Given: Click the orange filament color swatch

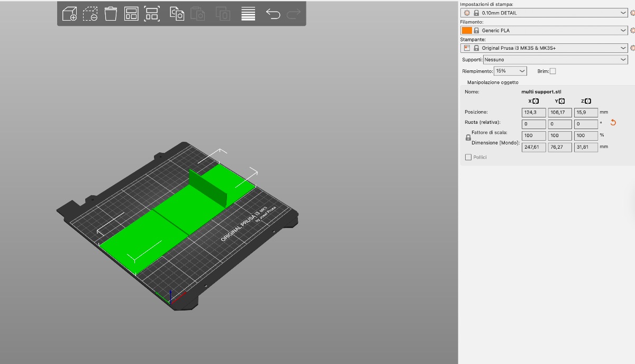Looking at the screenshot, I should [x=467, y=31].
